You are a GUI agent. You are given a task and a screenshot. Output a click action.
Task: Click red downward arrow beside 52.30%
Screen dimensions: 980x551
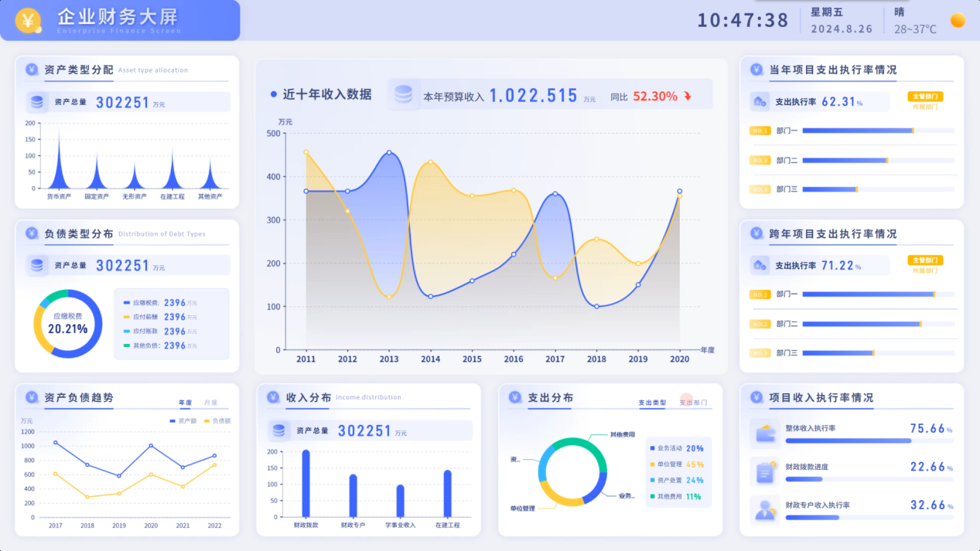click(687, 97)
